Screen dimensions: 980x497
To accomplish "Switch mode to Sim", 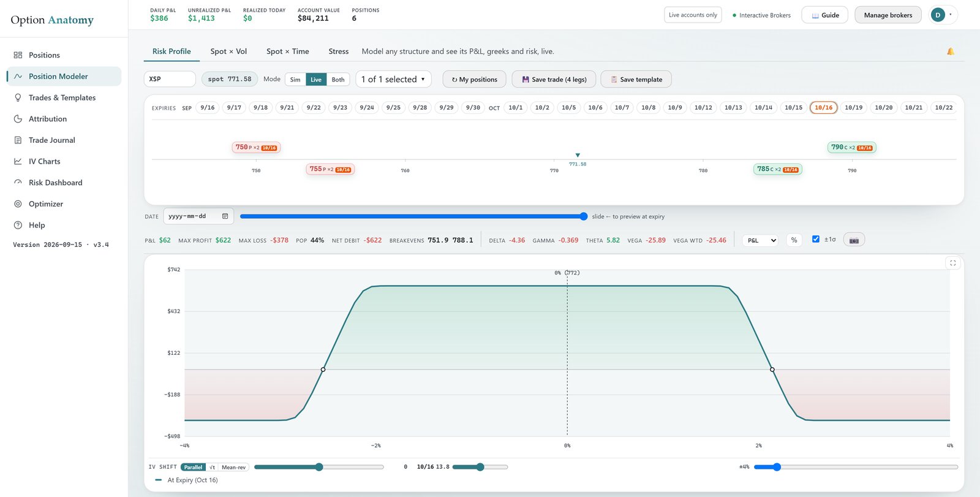I will click(295, 80).
